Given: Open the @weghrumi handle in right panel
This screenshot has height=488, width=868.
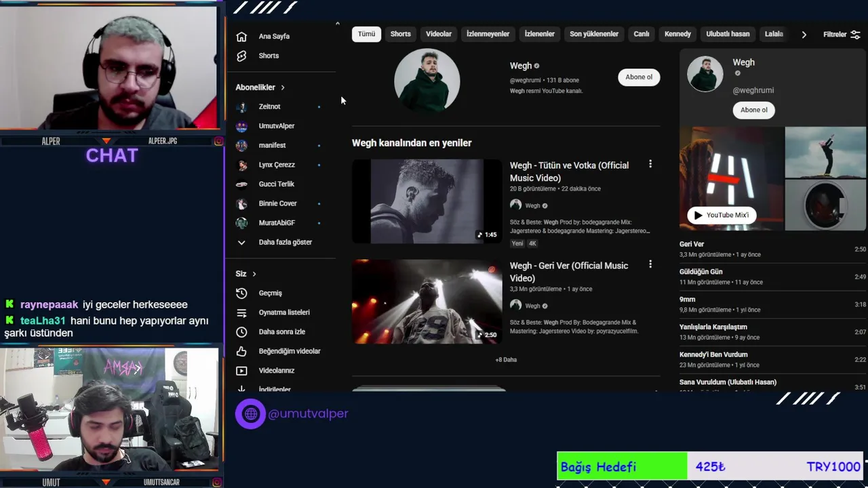Looking at the screenshot, I should coord(753,90).
